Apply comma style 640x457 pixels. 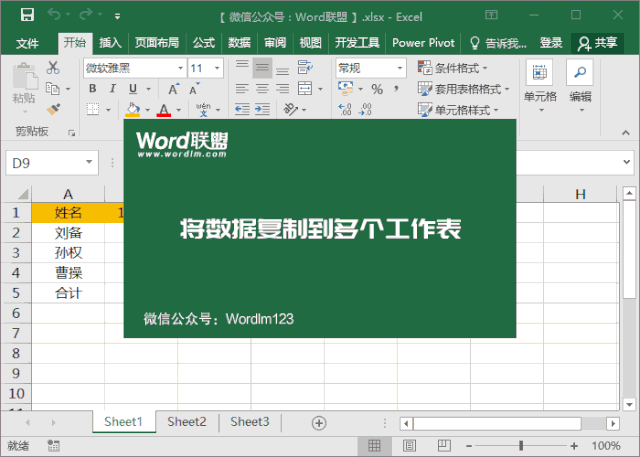[x=396, y=89]
